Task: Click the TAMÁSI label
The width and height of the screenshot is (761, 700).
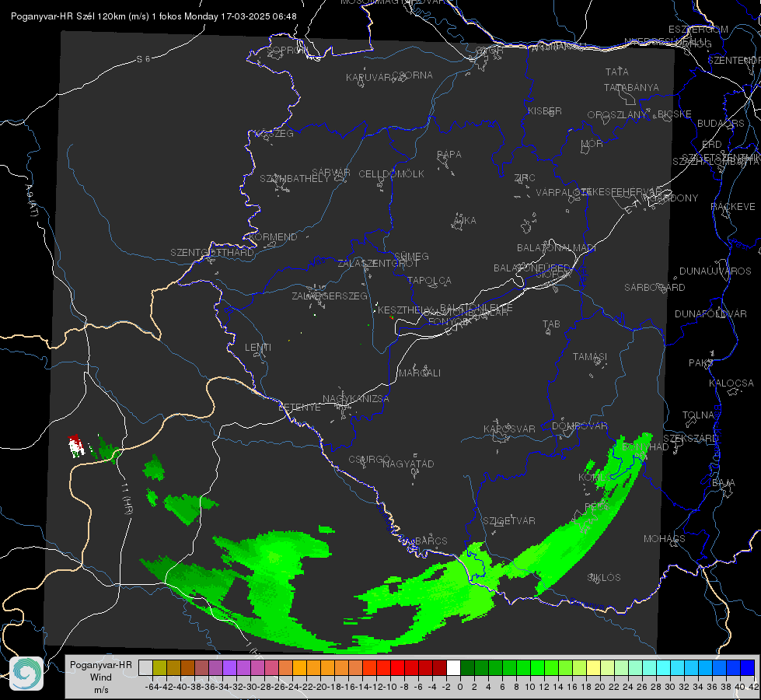Action: [x=590, y=356]
